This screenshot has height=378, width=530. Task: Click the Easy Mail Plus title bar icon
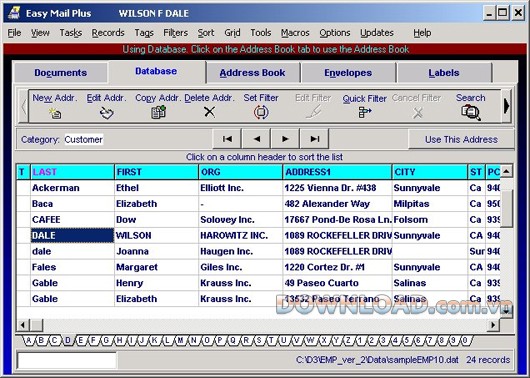tap(14, 13)
